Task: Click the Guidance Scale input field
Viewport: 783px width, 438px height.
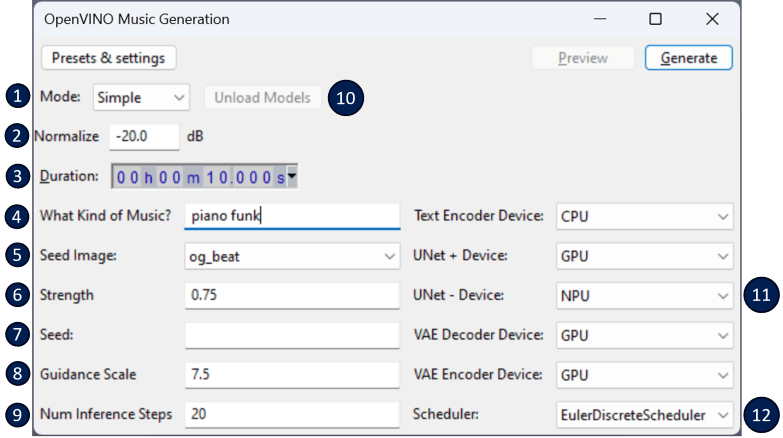Action: pyautogui.click(x=292, y=374)
